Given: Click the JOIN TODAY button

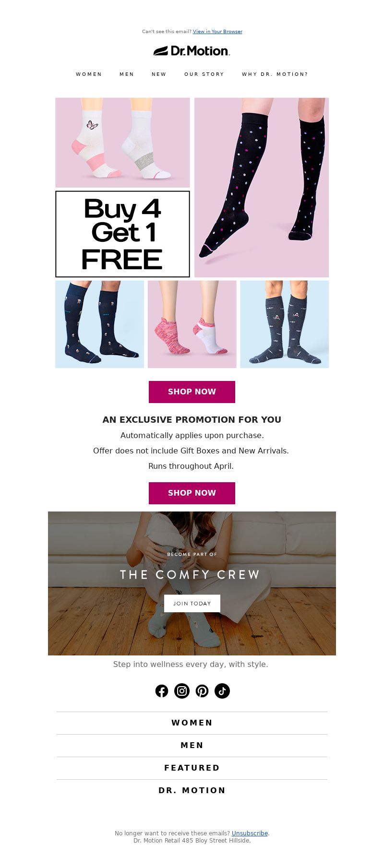Looking at the screenshot, I should coord(192,604).
